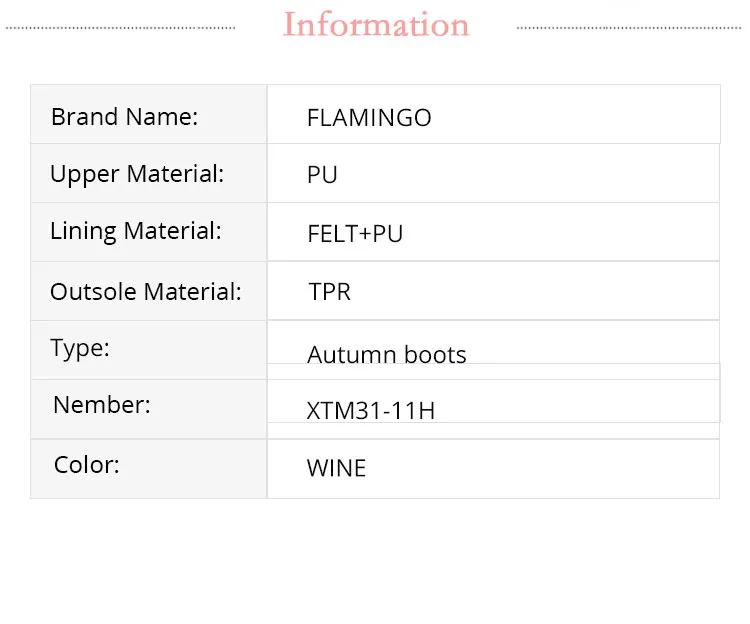
Task: Select the WINE color value
Action: [x=336, y=468]
